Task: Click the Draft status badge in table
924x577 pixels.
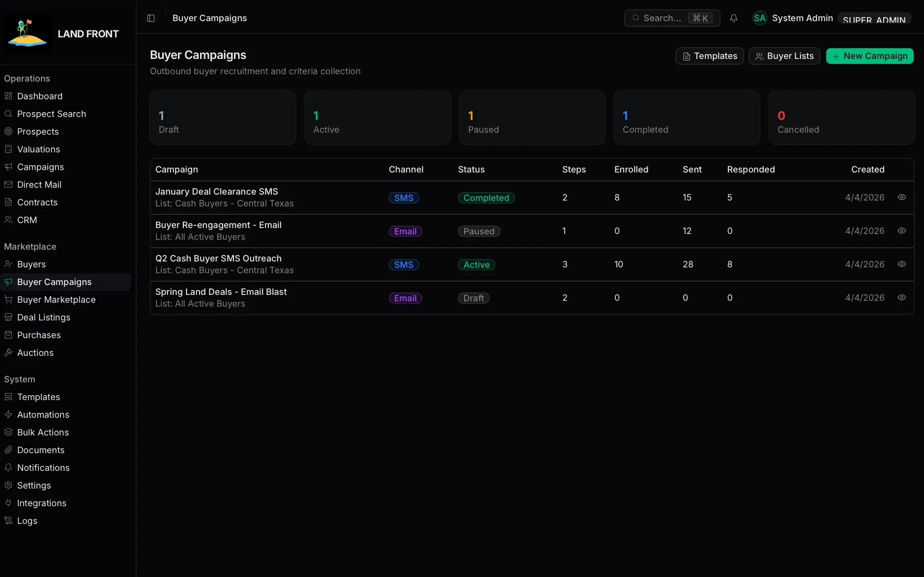Action: [473, 298]
